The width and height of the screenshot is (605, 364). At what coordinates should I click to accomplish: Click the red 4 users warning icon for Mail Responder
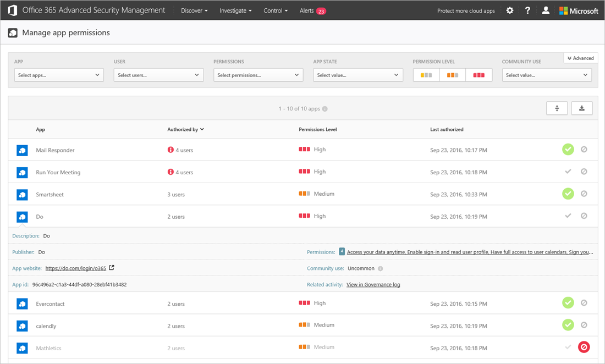[x=170, y=150]
